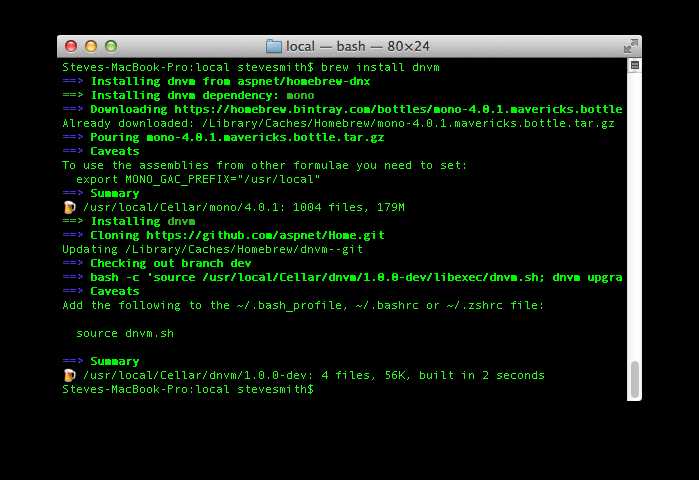Click the yellow minimize window button
Image resolution: width=699 pixels, height=480 pixels.
[90, 46]
